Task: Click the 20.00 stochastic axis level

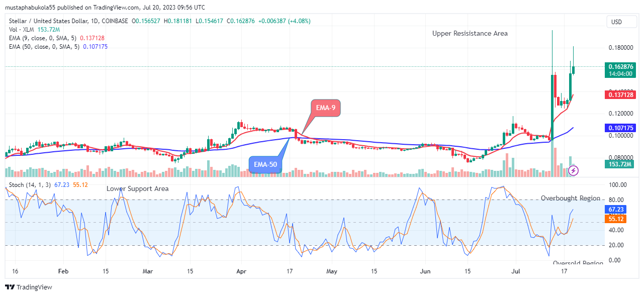Action: tap(617, 245)
